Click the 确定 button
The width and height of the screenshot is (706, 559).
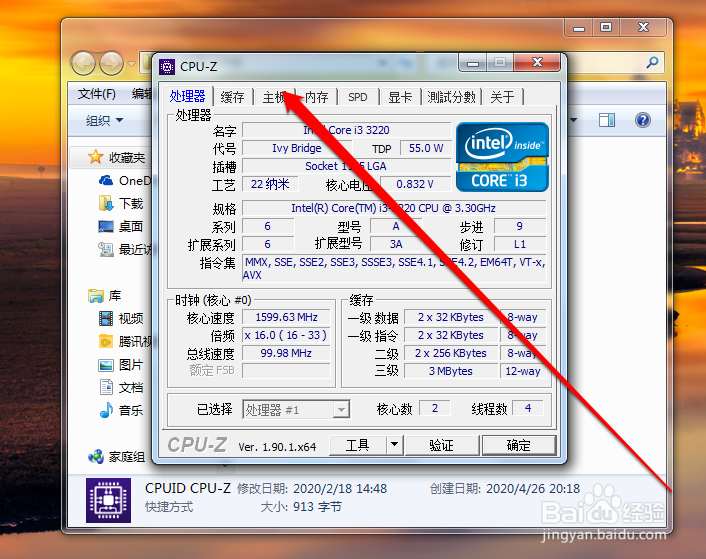(519, 446)
